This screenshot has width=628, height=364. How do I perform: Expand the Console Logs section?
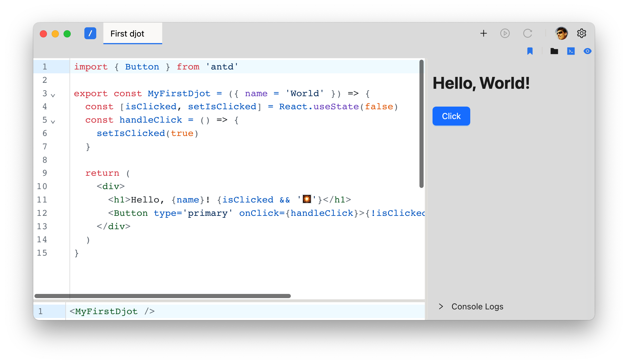pos(441,306)
